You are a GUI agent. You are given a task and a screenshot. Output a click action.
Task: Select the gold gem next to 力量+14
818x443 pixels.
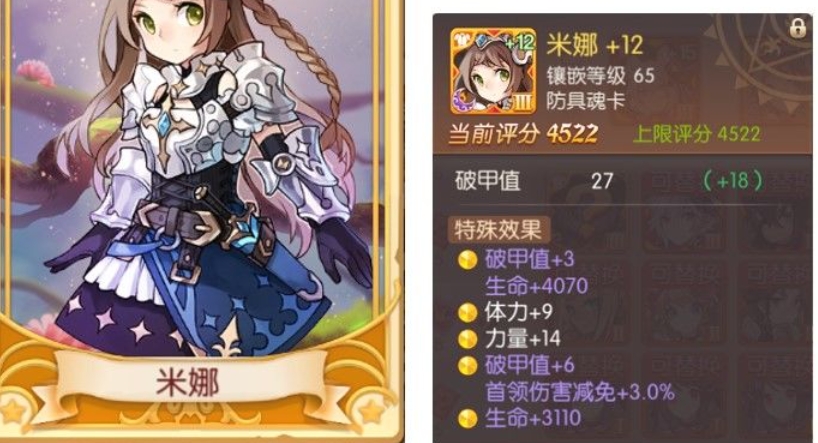coord(467,339)
